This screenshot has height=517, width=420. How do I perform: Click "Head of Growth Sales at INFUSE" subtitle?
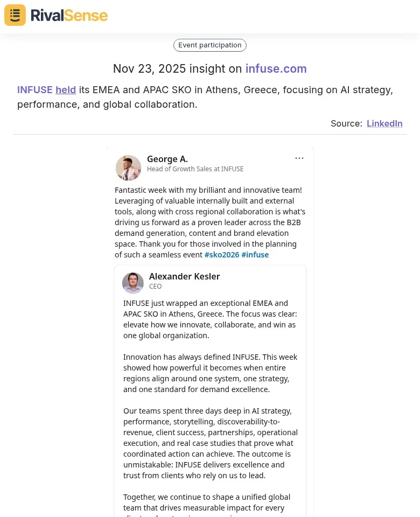(x=195, y=169)
